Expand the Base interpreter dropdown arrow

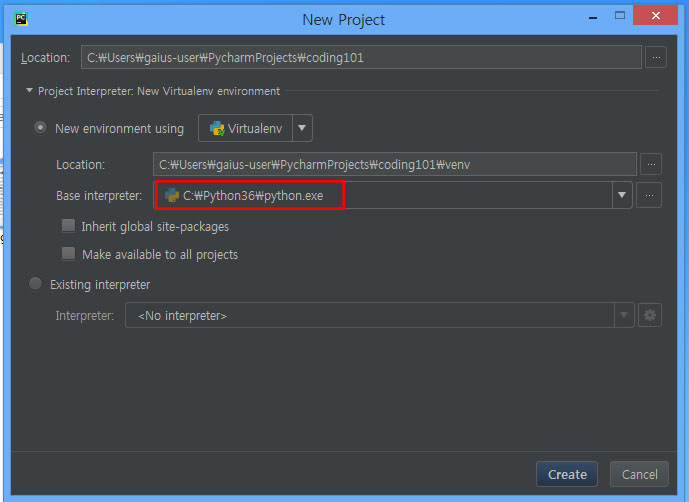(622, 196)
